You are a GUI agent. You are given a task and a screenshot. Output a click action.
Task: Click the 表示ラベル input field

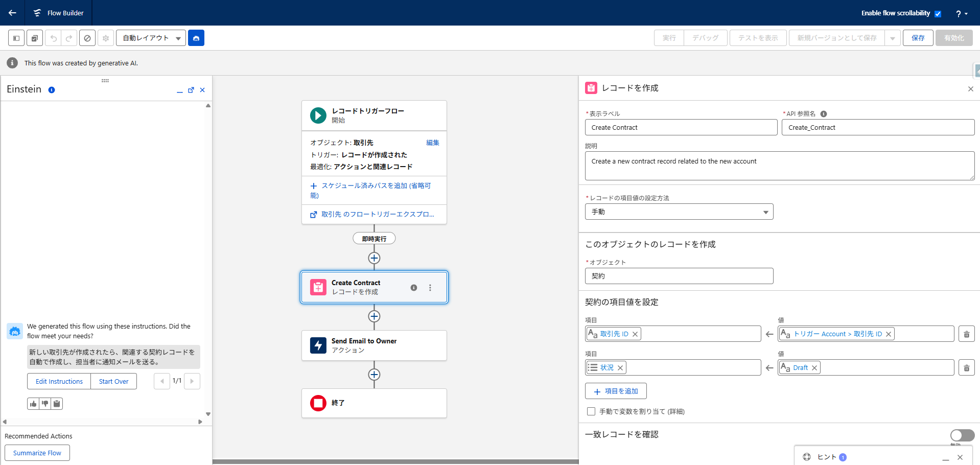pos(681,127)
